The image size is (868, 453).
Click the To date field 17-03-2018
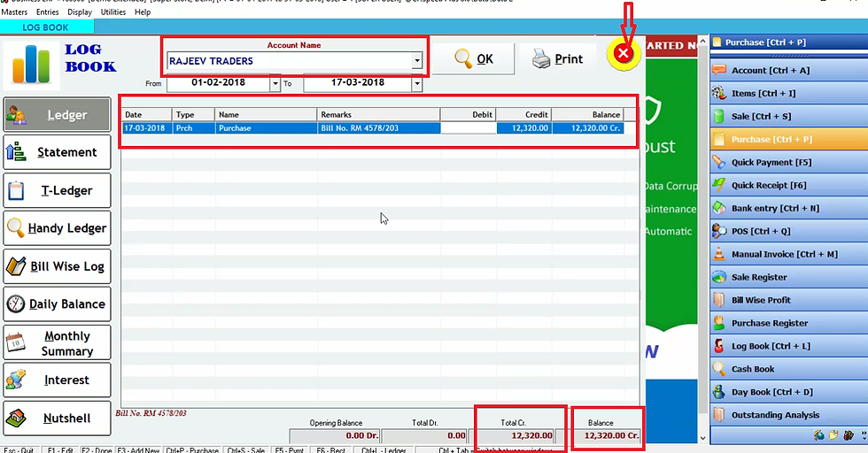358,83
